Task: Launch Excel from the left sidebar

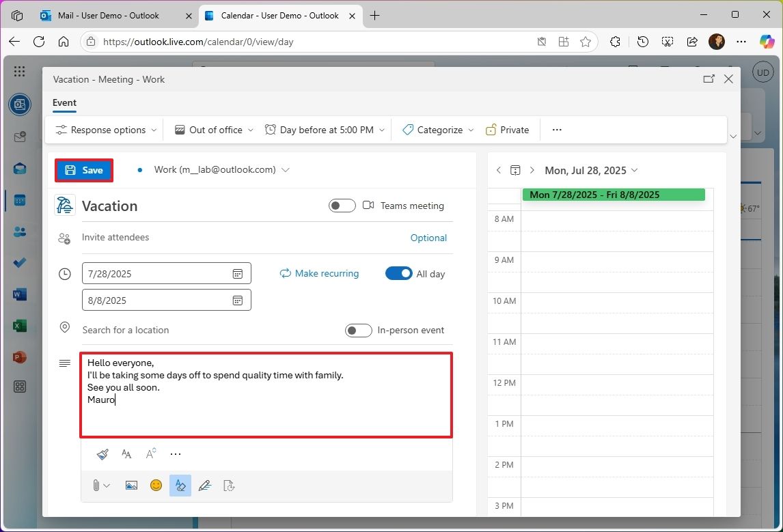Action: click(x=19, y=325)
